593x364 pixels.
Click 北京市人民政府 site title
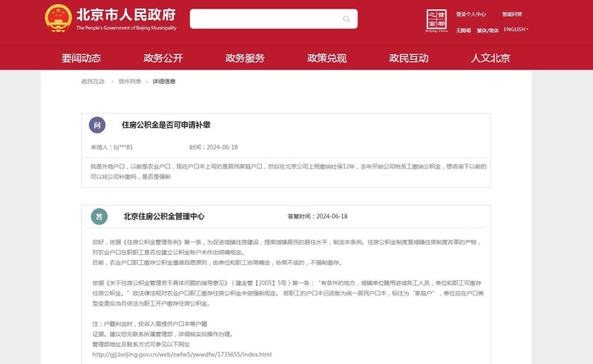(126, 14)
